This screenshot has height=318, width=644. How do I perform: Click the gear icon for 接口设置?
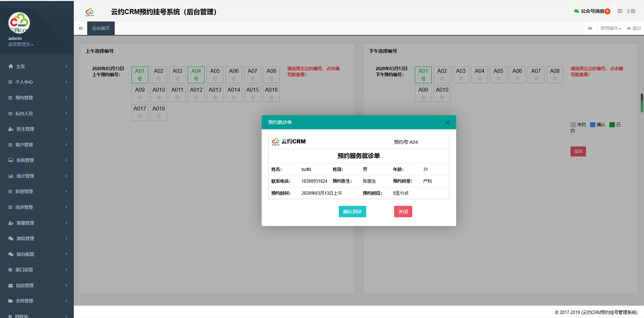pos(10,270)
